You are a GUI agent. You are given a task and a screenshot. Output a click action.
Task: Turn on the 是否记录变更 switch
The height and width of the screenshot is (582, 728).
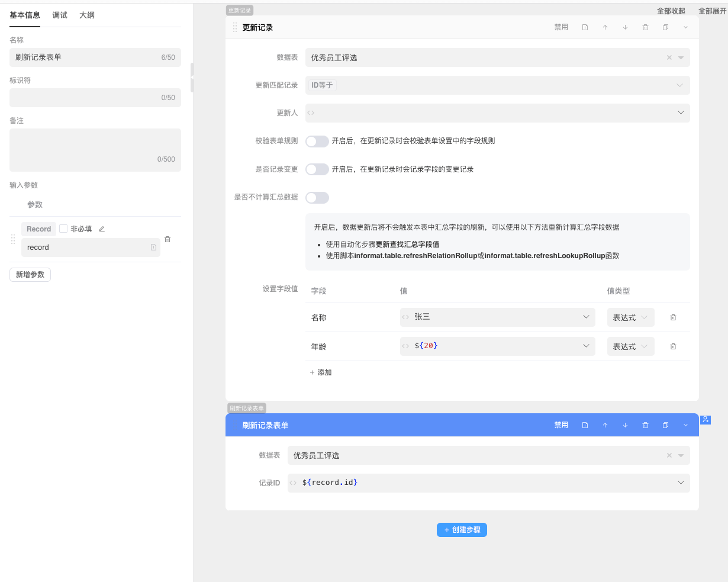317,169
